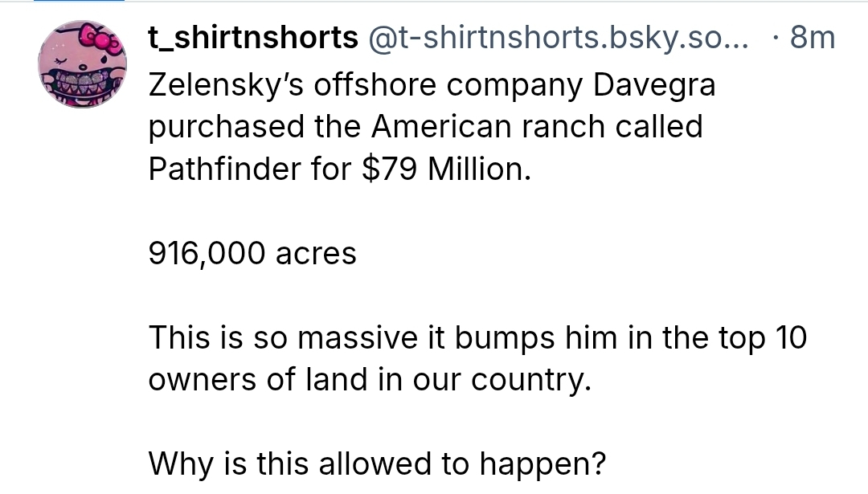Click the 8m post timestamp
This screenshot has height=494, width=868.
point(813,38)
